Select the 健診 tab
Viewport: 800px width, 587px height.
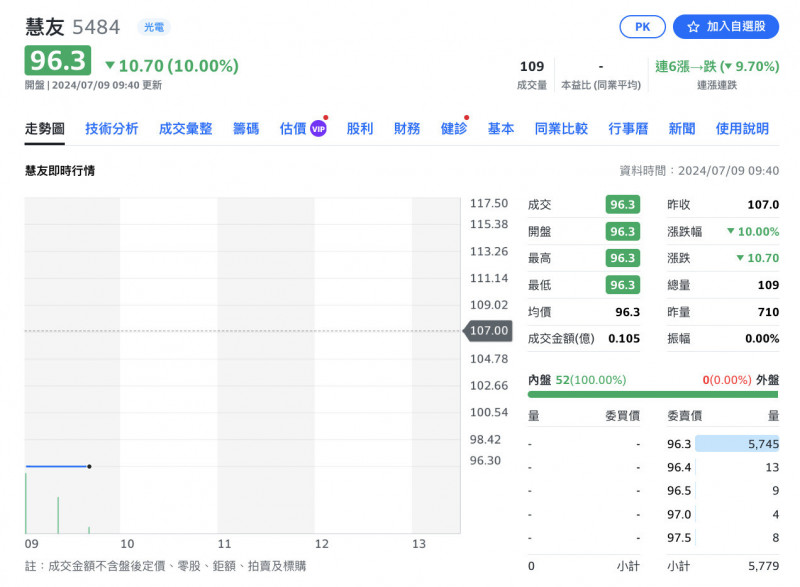tap(454, 129)
